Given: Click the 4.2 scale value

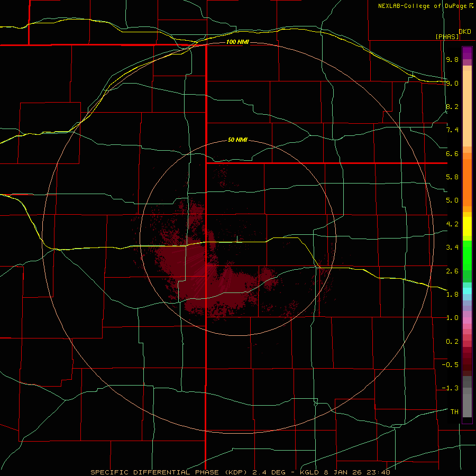Looking at the screenshot, I should (452, 224).
